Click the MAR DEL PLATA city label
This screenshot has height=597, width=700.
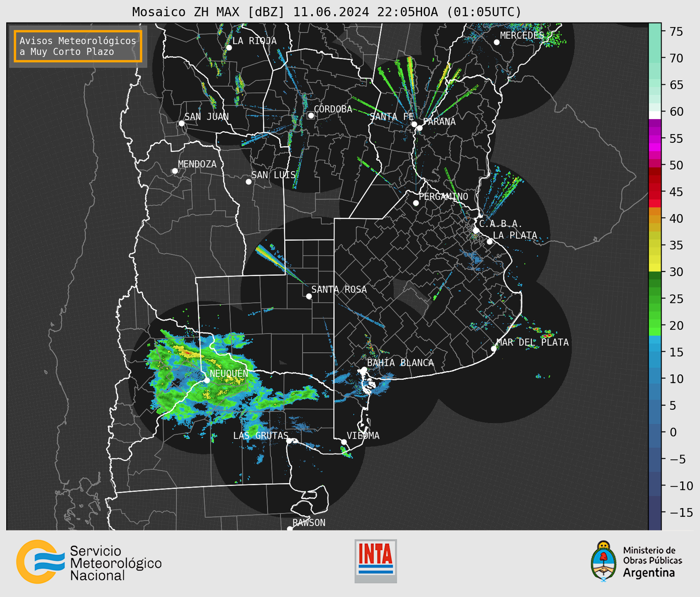click(533, 342)
